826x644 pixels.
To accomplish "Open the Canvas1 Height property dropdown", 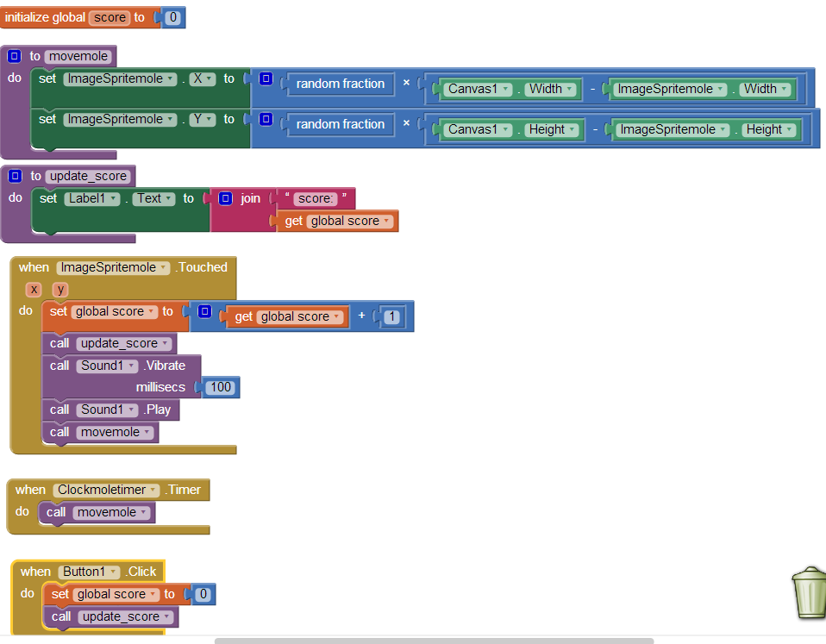I will (552, 129).
